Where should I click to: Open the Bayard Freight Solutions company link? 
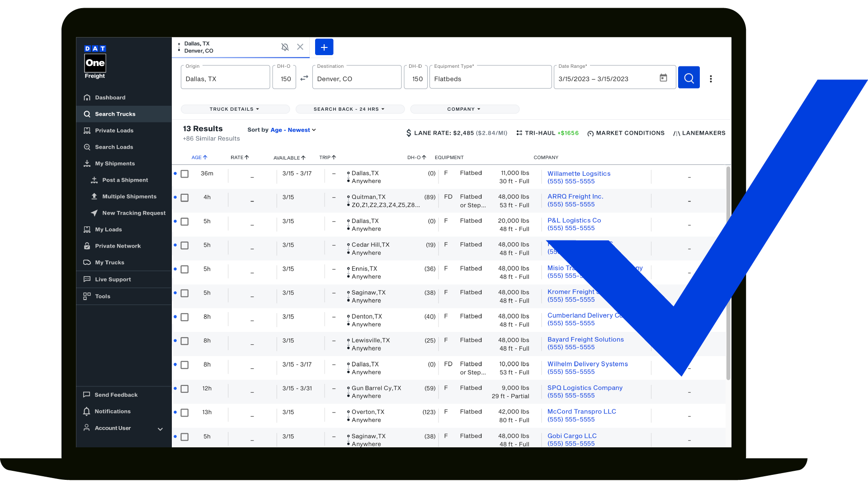[585, 339]
